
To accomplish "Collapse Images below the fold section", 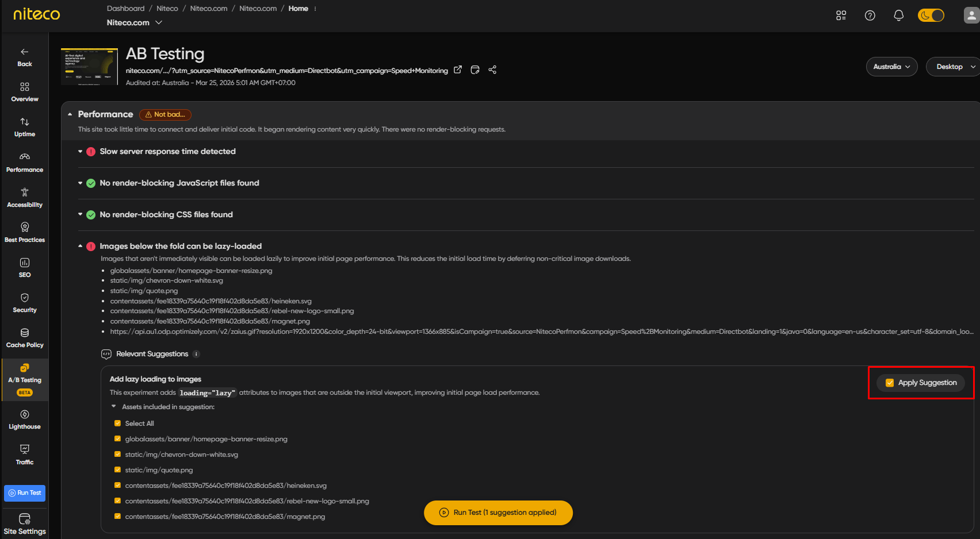I will (x=81, y=247).
